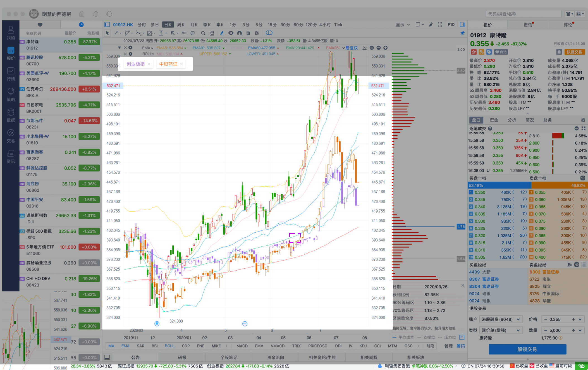Switch to 月K monthly chart
Image resolution: width=588 pixels, height=370 pixels.
(x=194, y=25)
